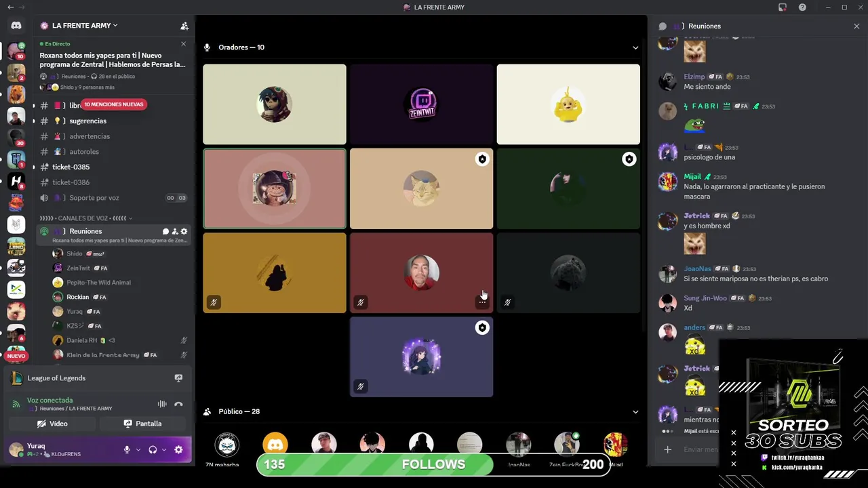
Task: Click the FOLLOWS progress bar overlay
Action: [x=433, y=464]
